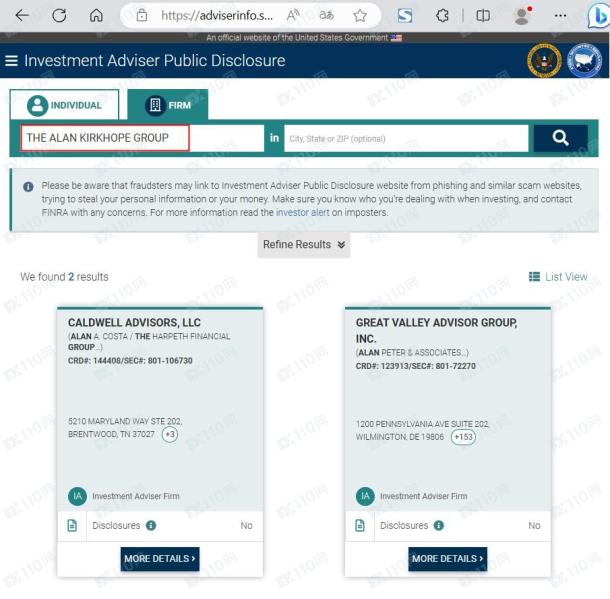Click the 1200 Pennsylvania Ave address text
The image size is (610, 599).
coord(422,430)
